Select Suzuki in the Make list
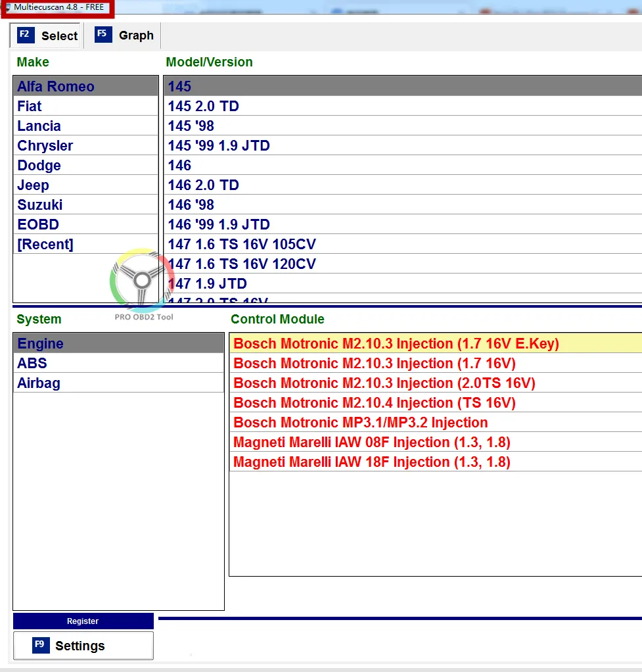The image size is (642, 672). click(85, 204)
